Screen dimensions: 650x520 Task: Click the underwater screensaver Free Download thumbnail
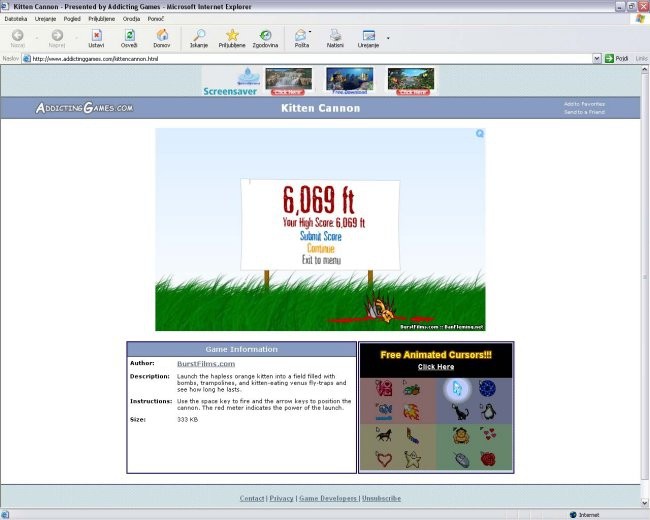point(349,81)
